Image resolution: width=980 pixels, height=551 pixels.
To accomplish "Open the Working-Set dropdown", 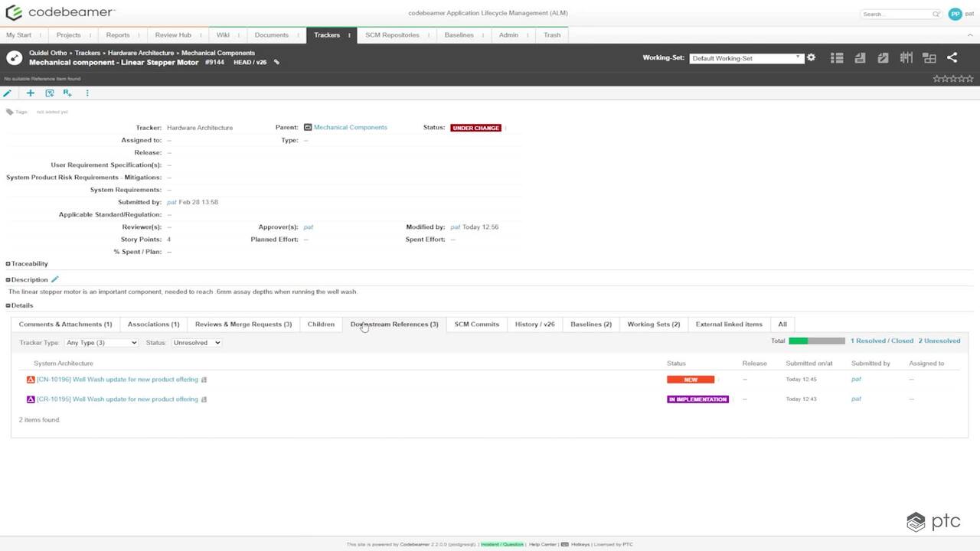I will (746, 58).
